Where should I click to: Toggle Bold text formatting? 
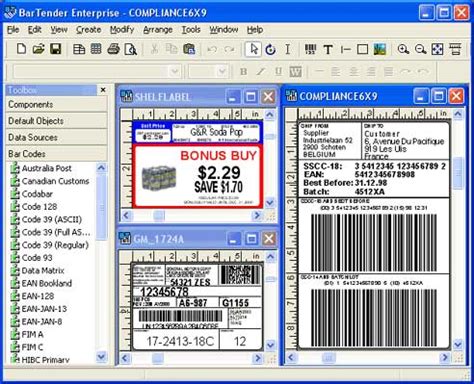244,71
